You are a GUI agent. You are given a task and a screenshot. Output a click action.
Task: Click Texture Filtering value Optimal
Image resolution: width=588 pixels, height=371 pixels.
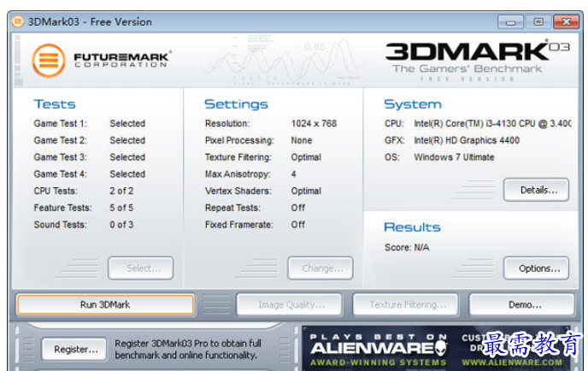(306, 157)
